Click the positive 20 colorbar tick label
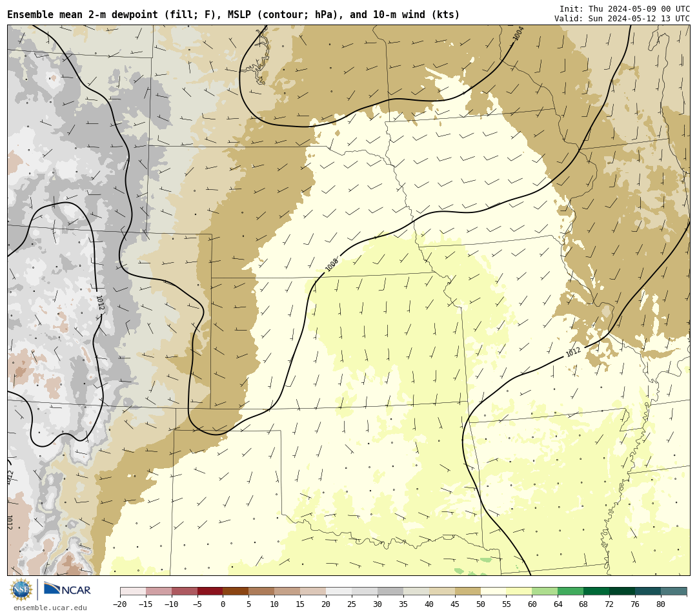The height and width of the screenshot is (616, 697). click(x=327, y=604)
